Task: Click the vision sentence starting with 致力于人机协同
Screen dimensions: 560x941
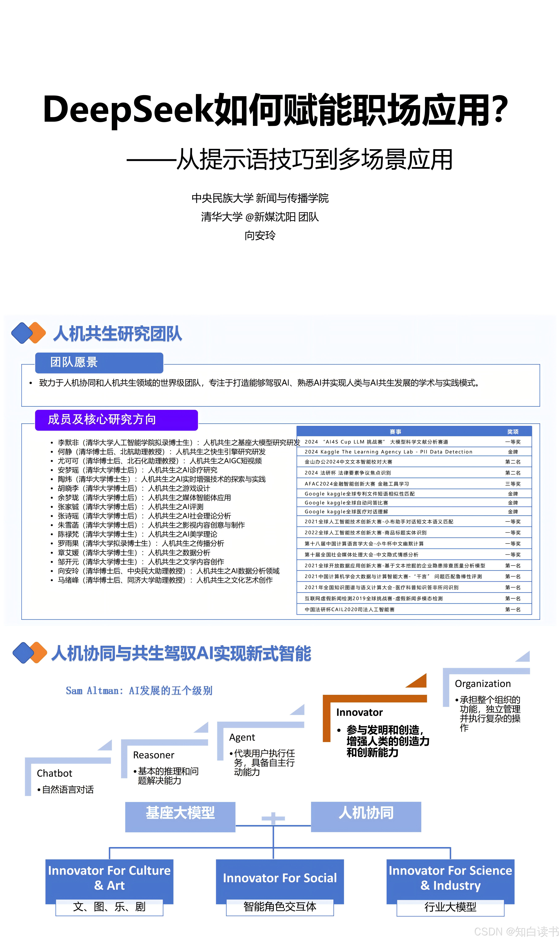Action: pos(259,383)
